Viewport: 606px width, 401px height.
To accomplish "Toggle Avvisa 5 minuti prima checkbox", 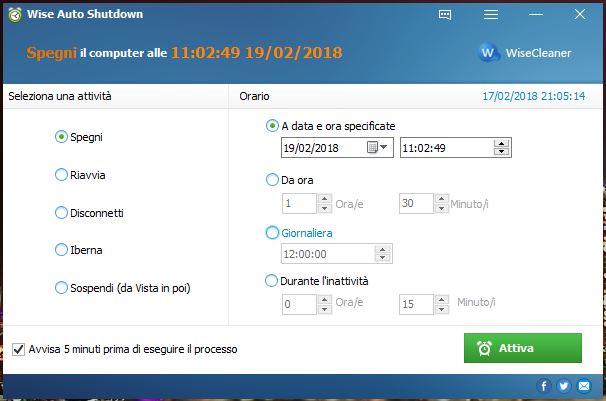I will coord(19,349).
